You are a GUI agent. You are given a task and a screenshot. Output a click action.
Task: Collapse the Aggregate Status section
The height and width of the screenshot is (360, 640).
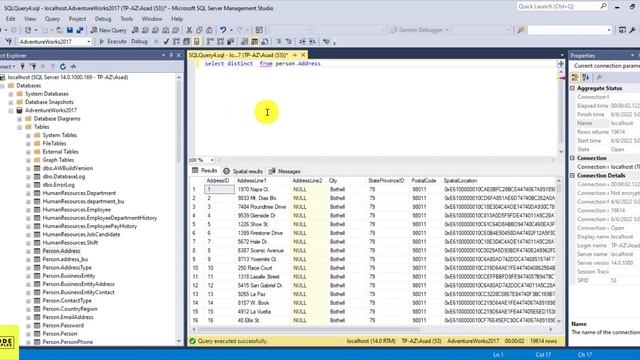click(572, 88)
